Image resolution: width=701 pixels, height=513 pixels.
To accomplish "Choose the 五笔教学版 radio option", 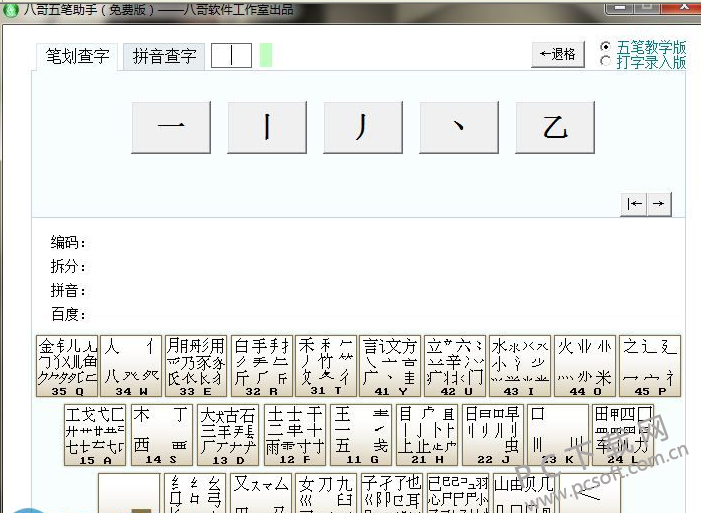I will pos(643,47).
